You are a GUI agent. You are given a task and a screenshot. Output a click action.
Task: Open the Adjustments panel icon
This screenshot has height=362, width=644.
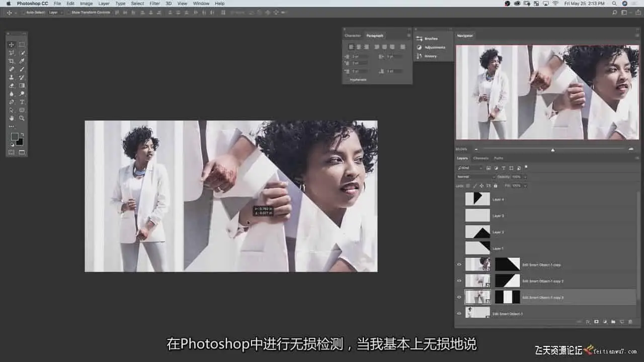420,47
